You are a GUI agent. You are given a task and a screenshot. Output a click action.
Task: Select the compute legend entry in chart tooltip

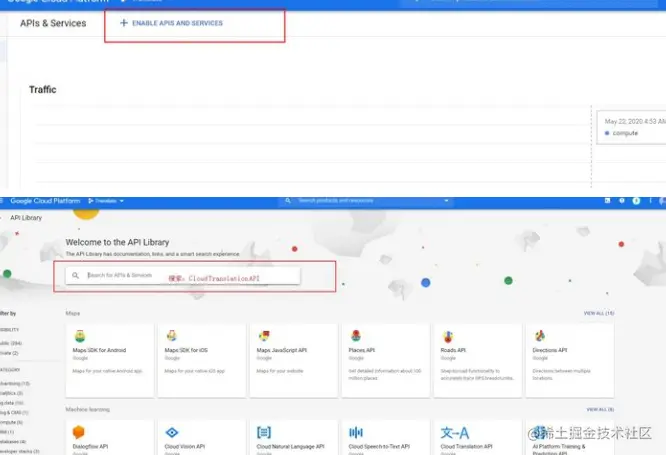point(621,133)
